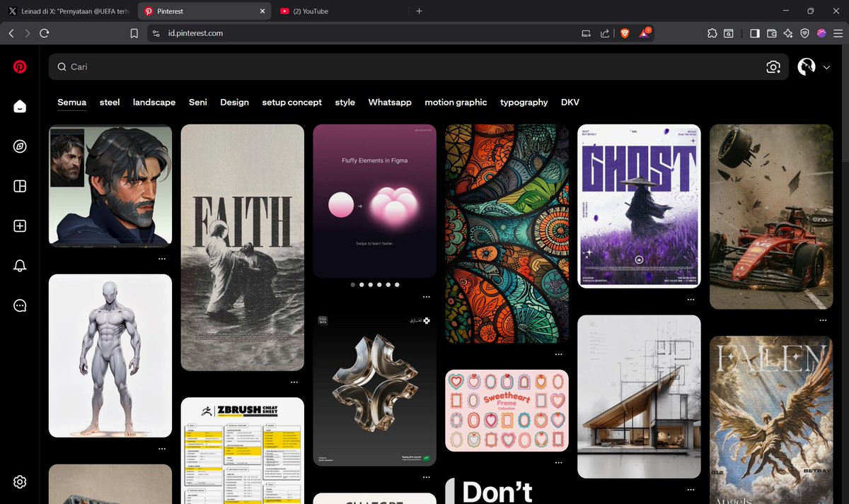Select the motion graphic tab
Image resolution: width=849 pixels, height=504 pixels.
pyautogui.click(x=456, y=102)
